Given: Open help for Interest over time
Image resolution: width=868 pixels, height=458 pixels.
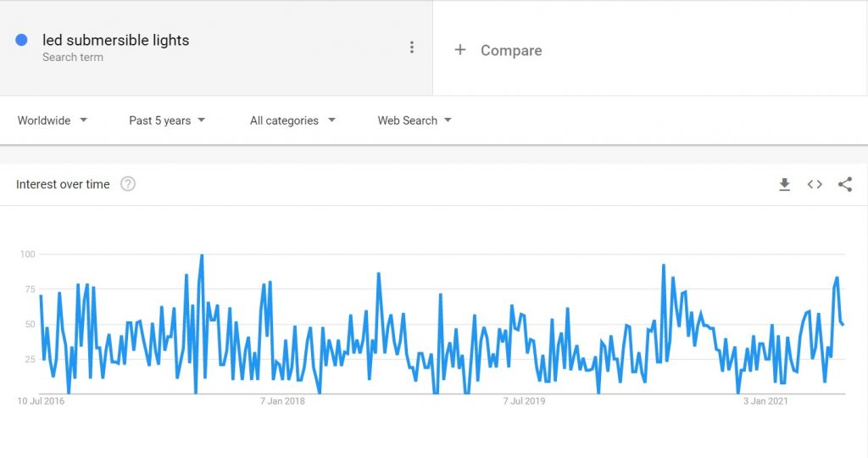Looking at the screenshot, I should tap(128, 184).
